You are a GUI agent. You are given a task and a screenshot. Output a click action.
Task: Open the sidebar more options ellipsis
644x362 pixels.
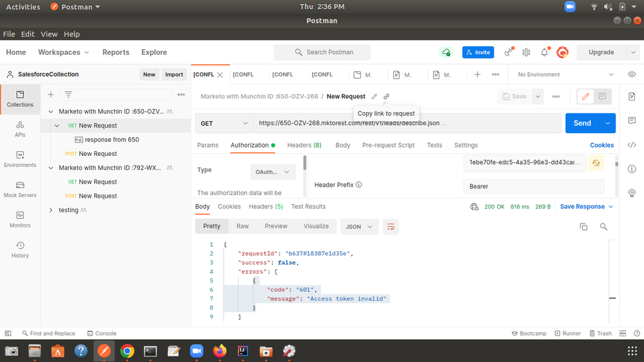pyautogui.click(x=181, y=95)
